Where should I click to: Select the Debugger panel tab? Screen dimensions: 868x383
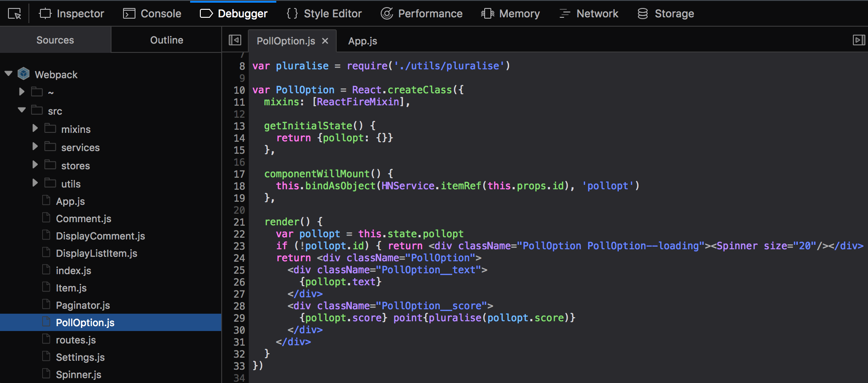click(x=234, y=14)
